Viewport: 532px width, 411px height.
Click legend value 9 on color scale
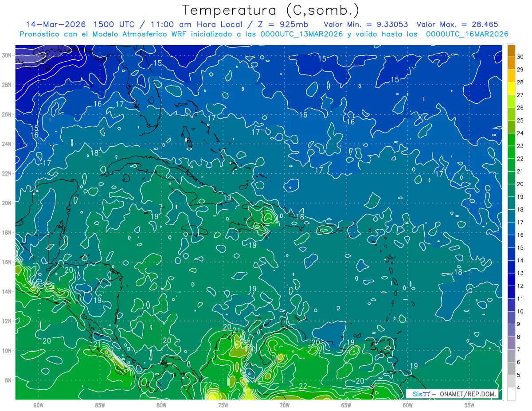[520, 325]
